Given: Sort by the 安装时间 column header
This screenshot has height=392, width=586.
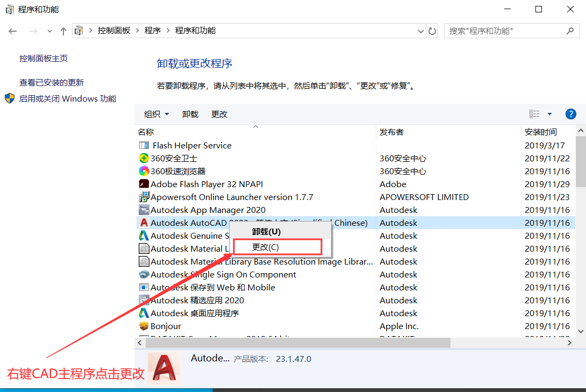Looking at the screenshot, I should pyautogui.click(x=548, y=132).
